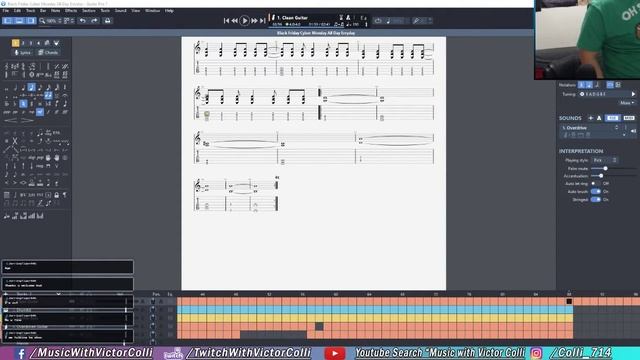This screenshot has width=640, height=360.
Task: Click the decrescendo hairpin icon
Action: click(27, 120)
